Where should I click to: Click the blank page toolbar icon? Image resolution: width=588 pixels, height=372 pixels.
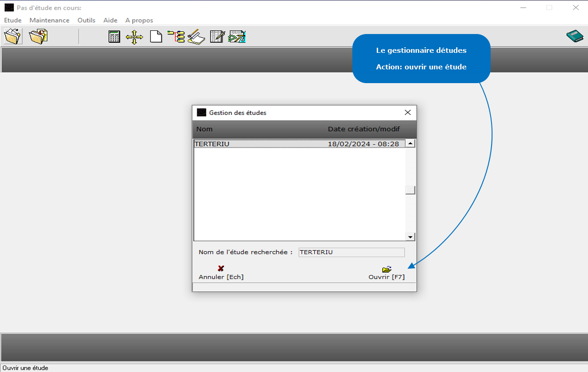(156, 36)
